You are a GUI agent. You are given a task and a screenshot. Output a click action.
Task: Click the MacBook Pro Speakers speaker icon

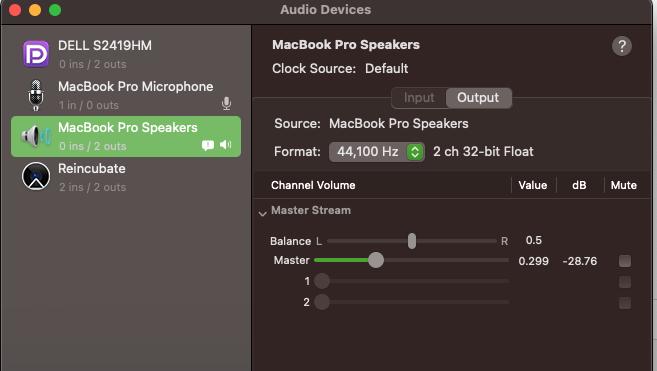pos(36,136)
